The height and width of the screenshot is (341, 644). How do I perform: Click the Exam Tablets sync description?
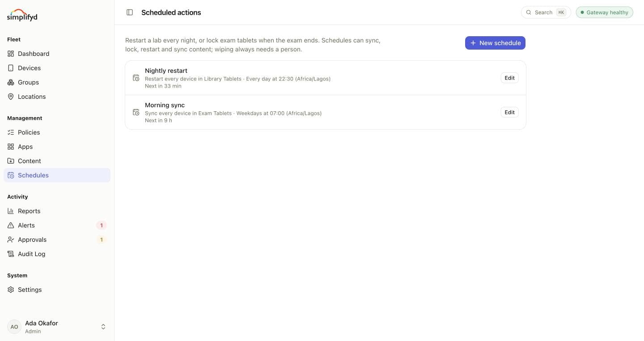233,113
